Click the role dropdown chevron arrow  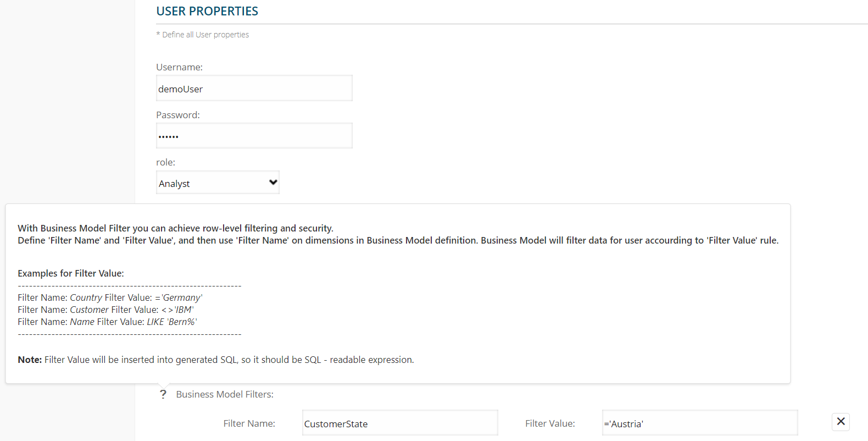(x=273, y=183)
